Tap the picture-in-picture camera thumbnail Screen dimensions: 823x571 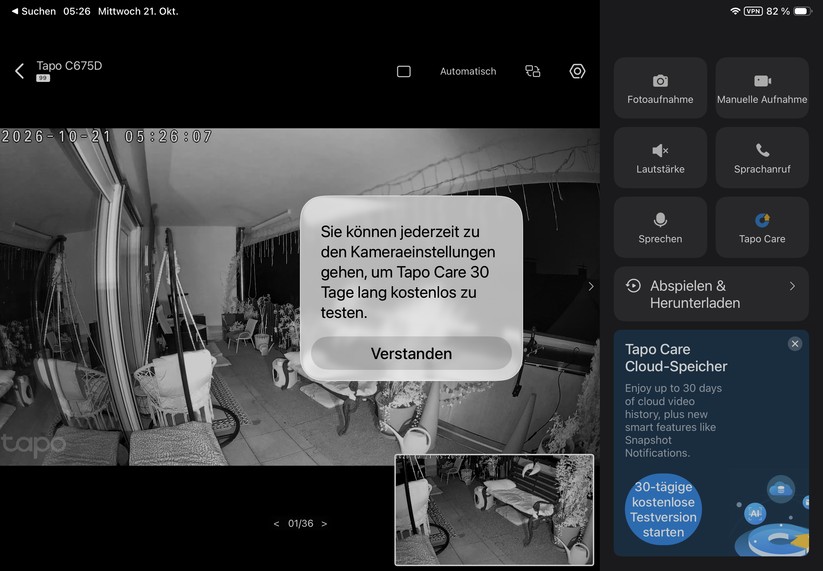pyautogui.click(x=494, y=510)
